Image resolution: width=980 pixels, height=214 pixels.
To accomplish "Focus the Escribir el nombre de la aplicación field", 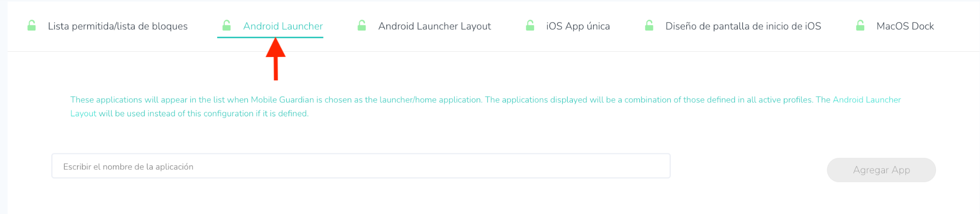I will [x=361, y=166].
